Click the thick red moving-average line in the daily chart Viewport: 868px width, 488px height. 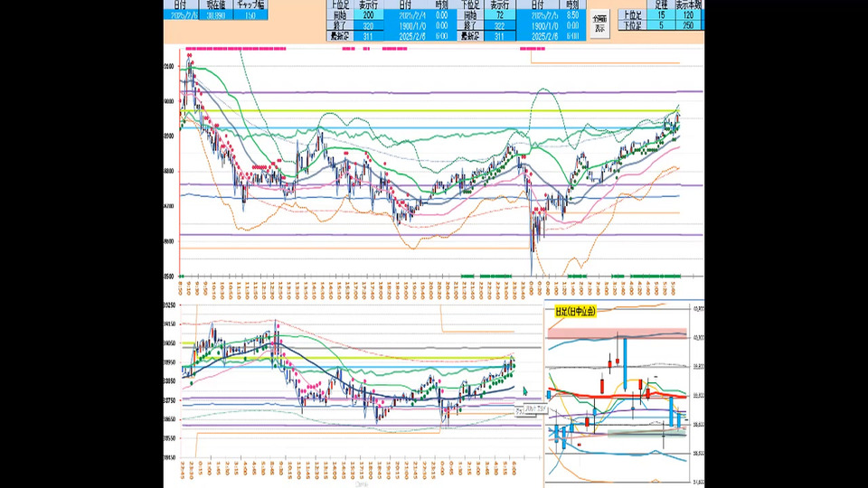point(618,396)
